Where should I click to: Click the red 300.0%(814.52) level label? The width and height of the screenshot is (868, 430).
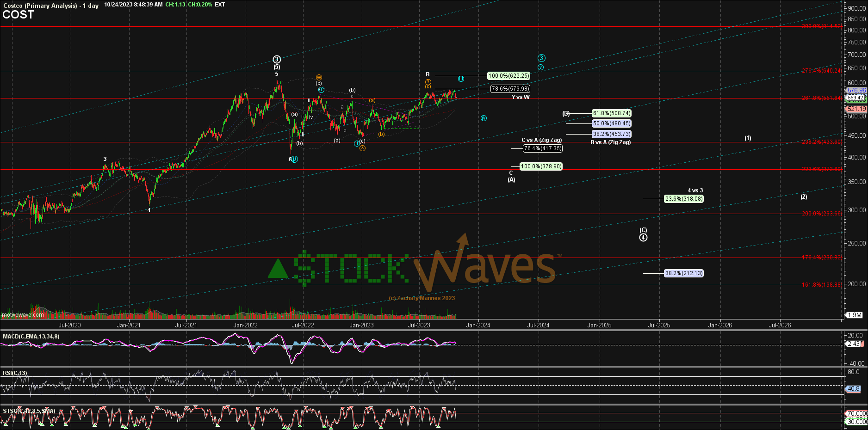822,26
